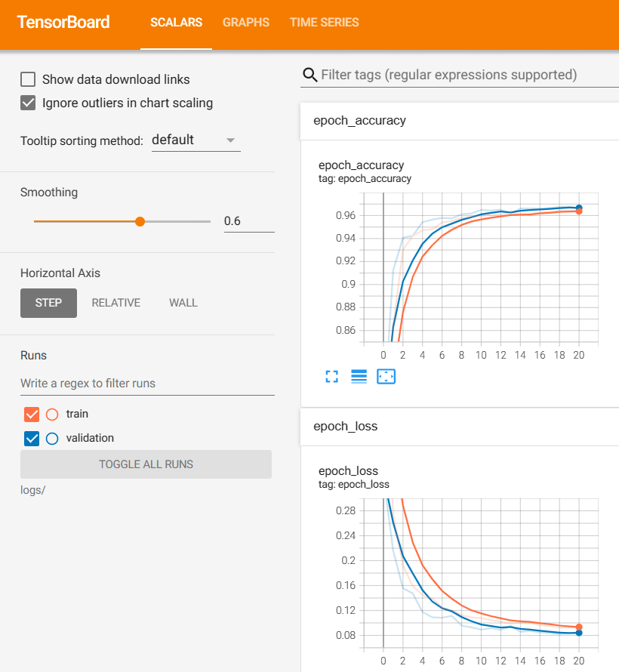619x672 pixels.
Task: Uncheck Ignore outliers in chart scaling
Action: click(28, 103)
